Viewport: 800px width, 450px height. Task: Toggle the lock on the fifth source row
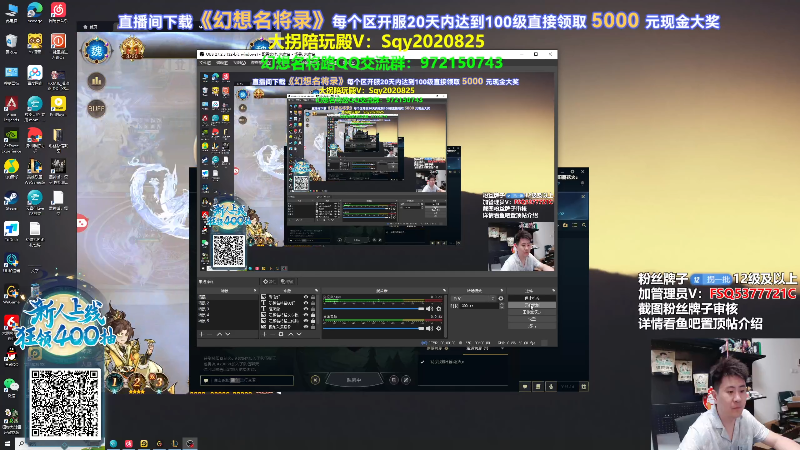(313, 320)
